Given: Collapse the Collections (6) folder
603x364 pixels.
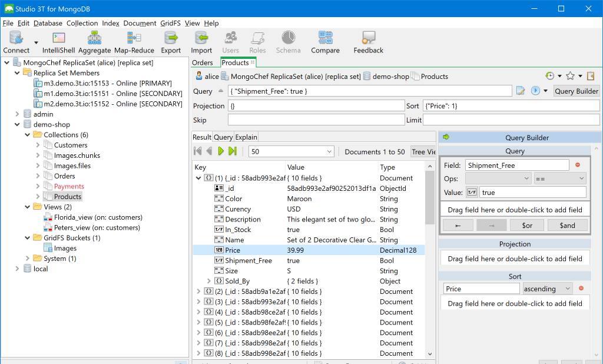Looking at the screenshot, I should [x=27, y=135].
